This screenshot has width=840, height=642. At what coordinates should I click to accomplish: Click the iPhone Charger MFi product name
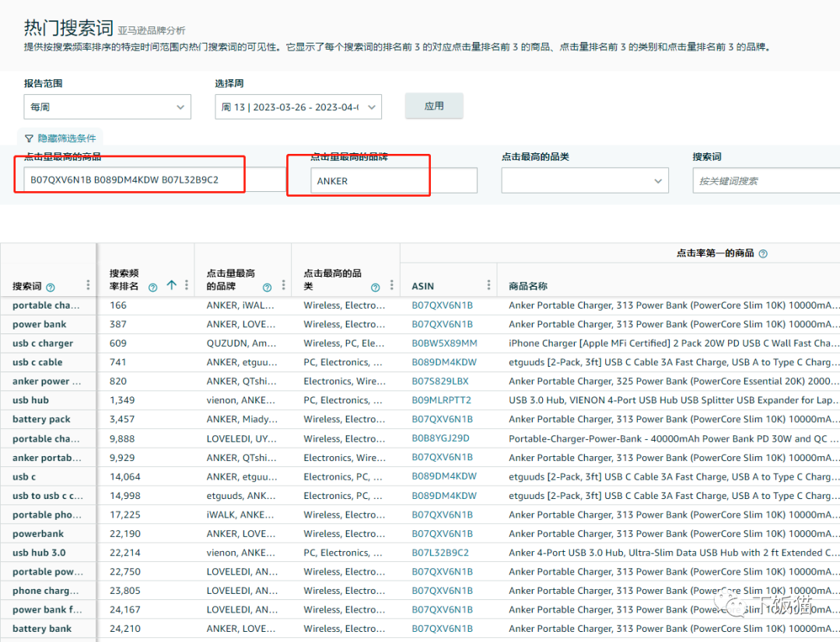(x=673, y=344)
